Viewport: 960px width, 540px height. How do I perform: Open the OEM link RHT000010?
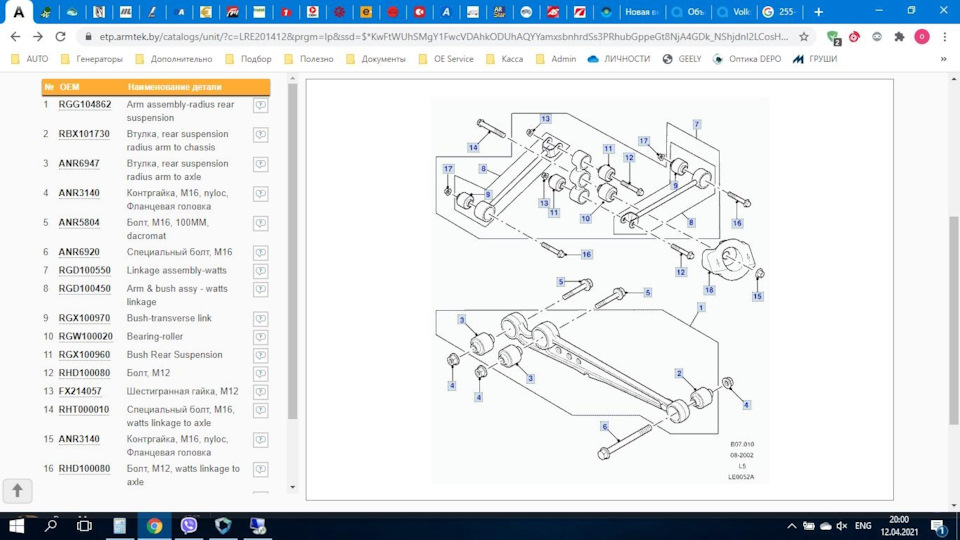(x=83, y=409)
